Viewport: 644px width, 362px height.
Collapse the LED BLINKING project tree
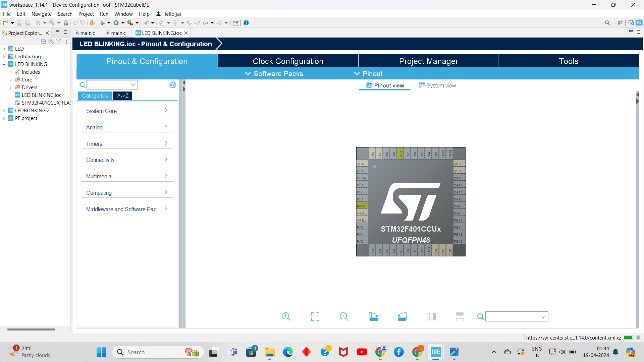coord(4,64)
